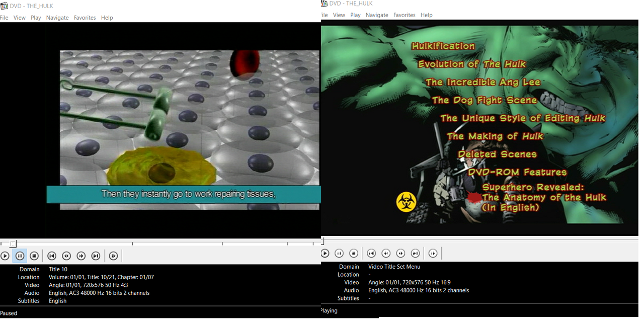Select Evolution of The Hulk menu entry
Image resolution: width=644 pixels, height=319 pixels.
[x=472, y=64]
